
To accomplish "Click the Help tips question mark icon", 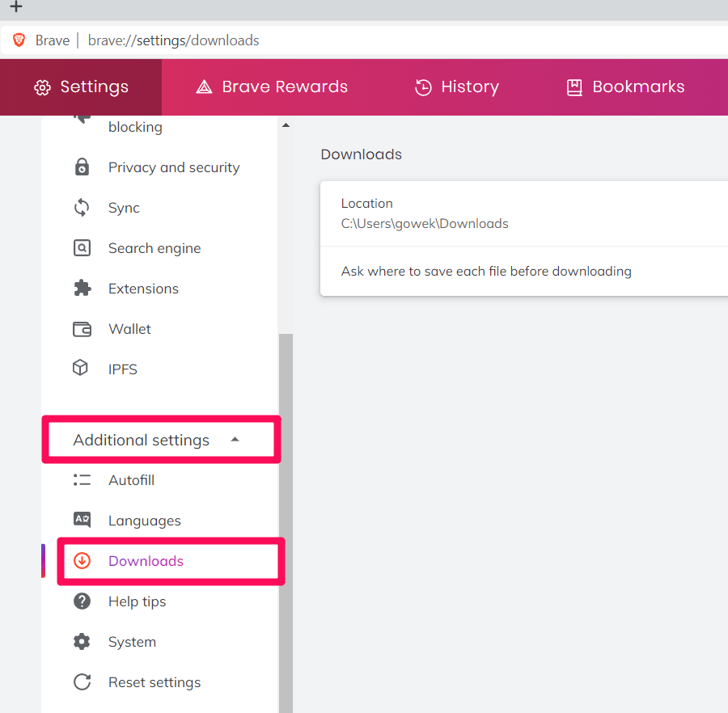I will click(x=83, y=601).
